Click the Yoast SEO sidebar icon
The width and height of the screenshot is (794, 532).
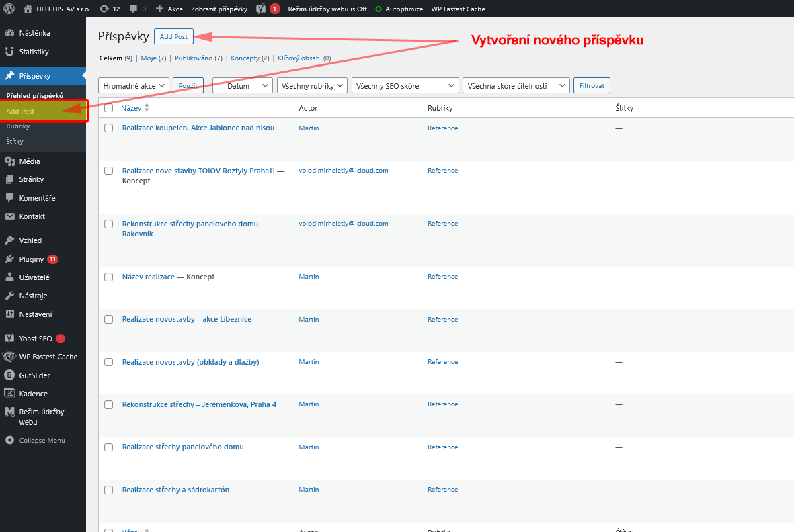point(9,339)
